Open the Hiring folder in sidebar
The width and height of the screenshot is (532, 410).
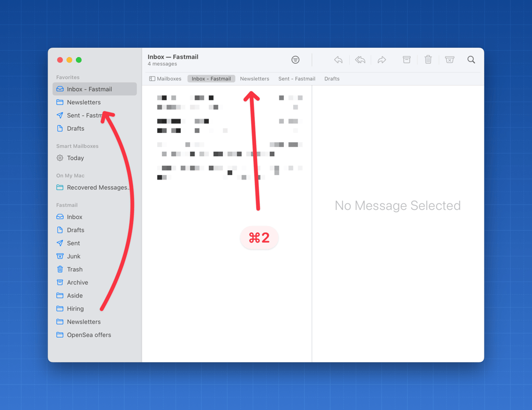[x=75, y=309]
